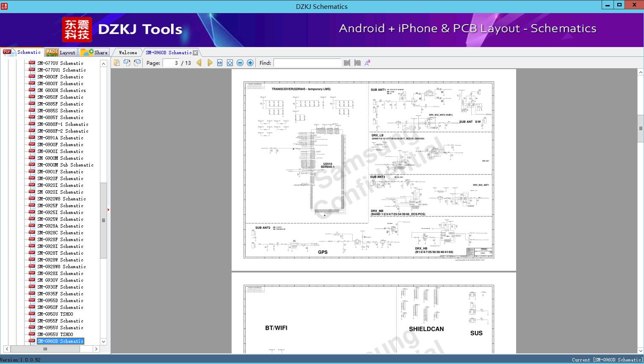Viewport: 644px width, 364px height.
Task: Open SM G930V Schematic
Action: click(60, 280)
